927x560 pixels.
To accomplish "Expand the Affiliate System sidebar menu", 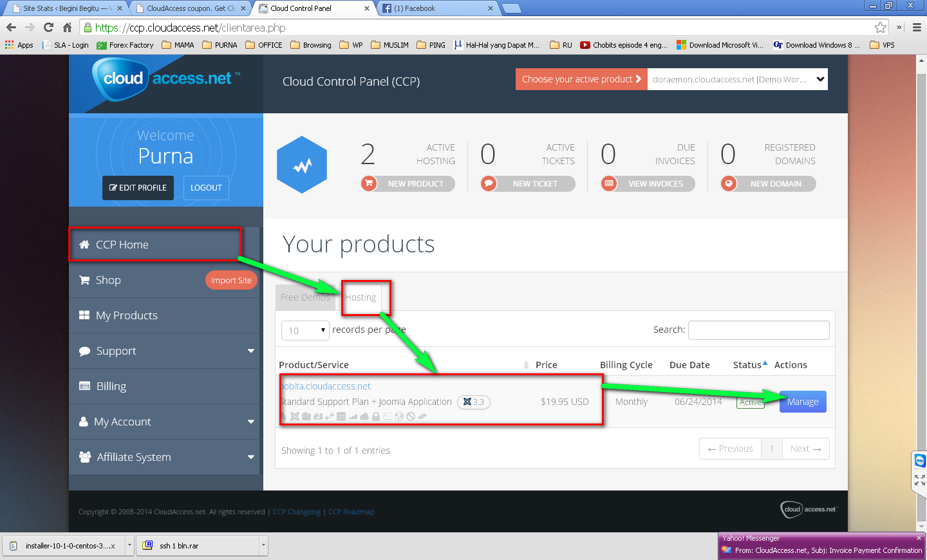I will [x=251, y=457].
